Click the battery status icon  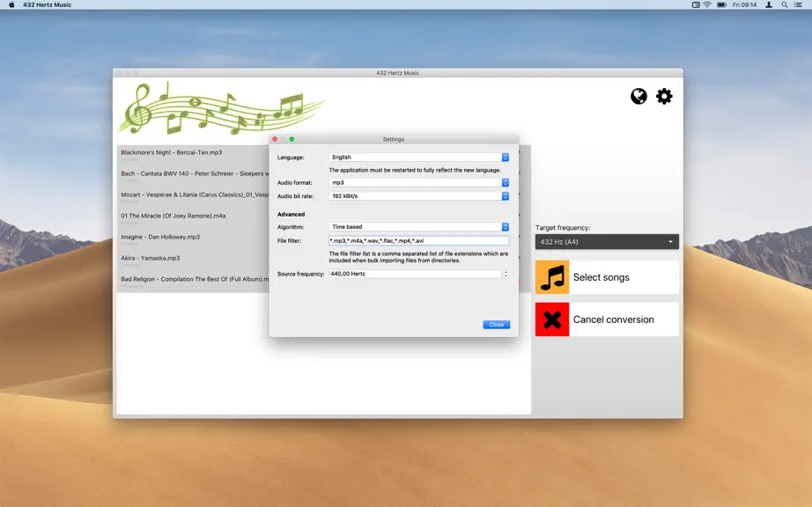[x=721, y=4]
